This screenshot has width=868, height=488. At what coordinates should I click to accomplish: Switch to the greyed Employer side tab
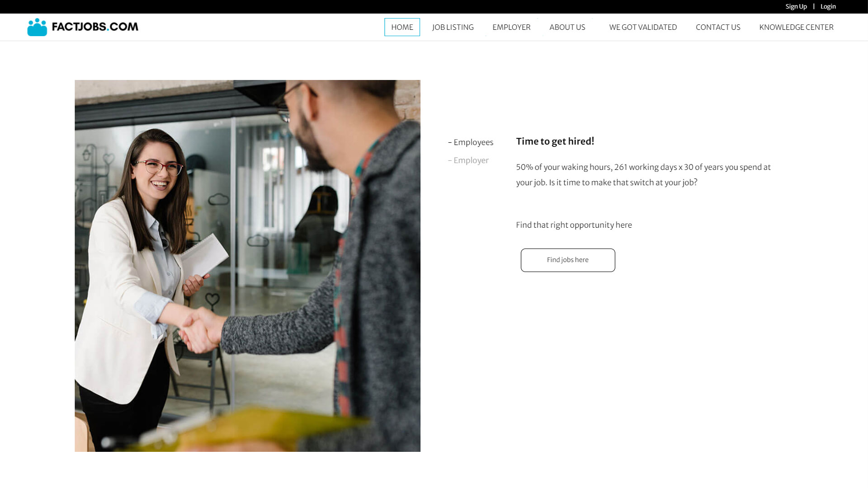coord(468,160)
